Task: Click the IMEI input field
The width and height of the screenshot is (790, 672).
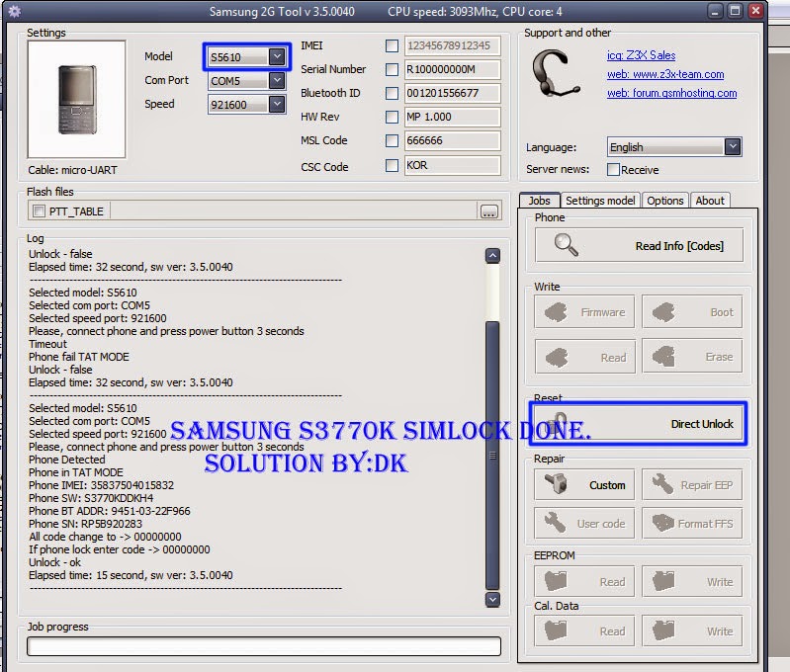Action: [x=453, y=45]
